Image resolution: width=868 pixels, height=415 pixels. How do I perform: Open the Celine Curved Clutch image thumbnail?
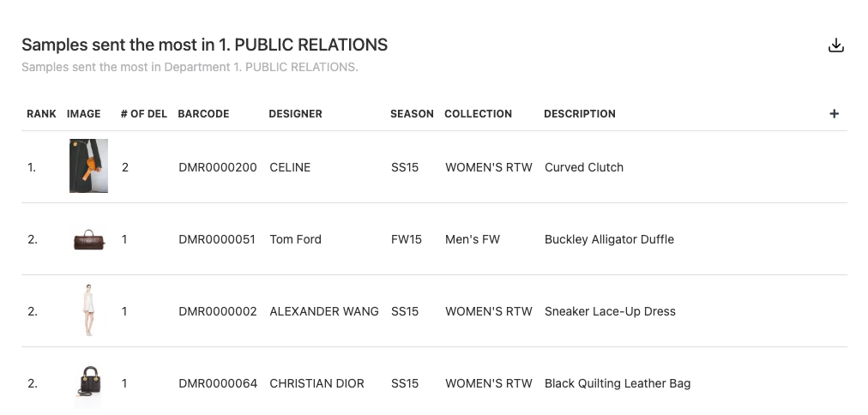pos(88,166)
